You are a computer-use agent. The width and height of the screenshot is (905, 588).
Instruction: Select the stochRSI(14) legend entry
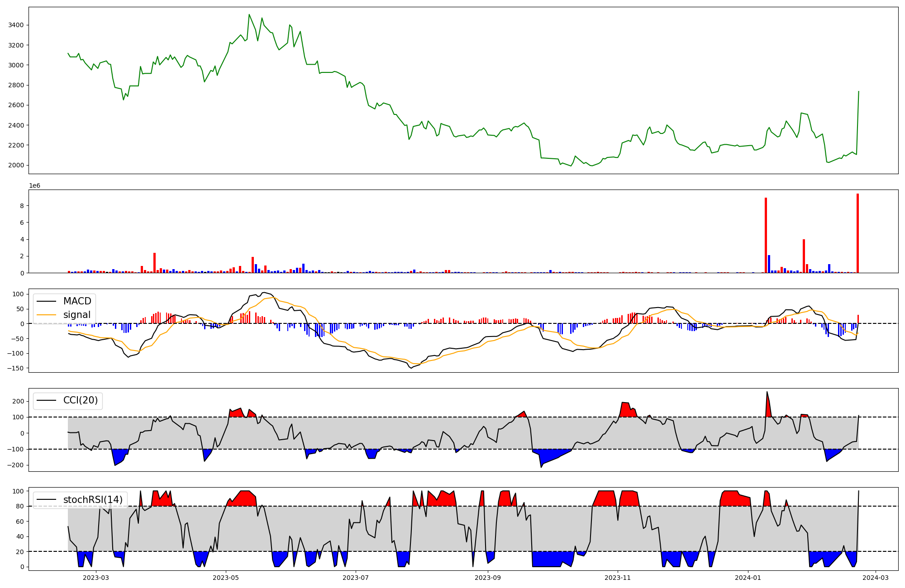[x=92, y=500]
